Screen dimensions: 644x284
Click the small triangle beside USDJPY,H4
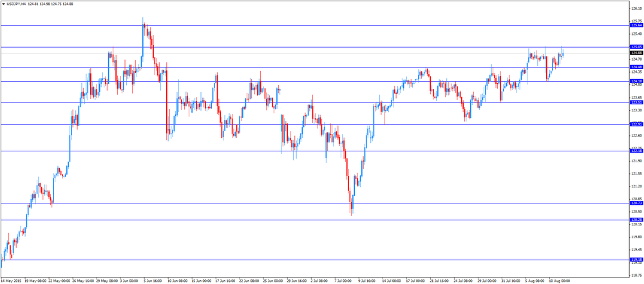pos(3,3)
